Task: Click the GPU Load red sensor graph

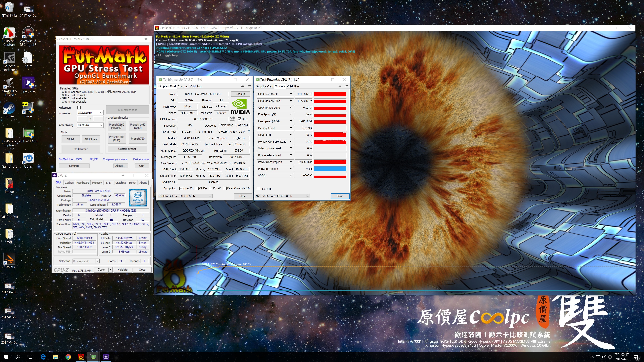Action: [330, 135]
